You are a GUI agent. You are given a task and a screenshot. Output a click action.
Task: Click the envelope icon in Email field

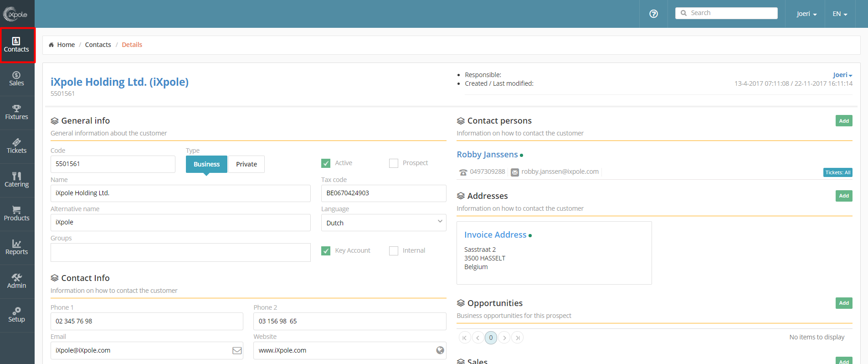[x=237, y=350]
